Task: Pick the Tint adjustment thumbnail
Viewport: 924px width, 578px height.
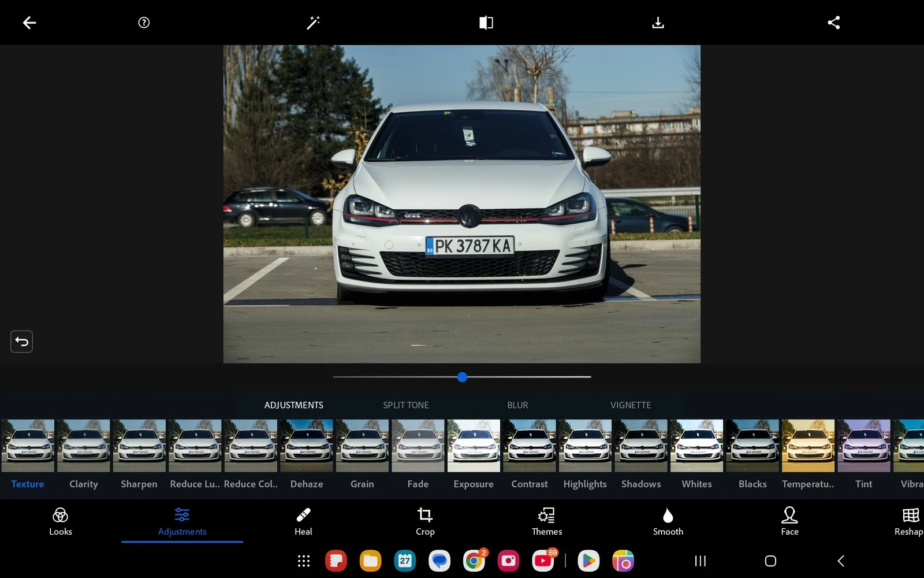Action: [x=864, y=446]
